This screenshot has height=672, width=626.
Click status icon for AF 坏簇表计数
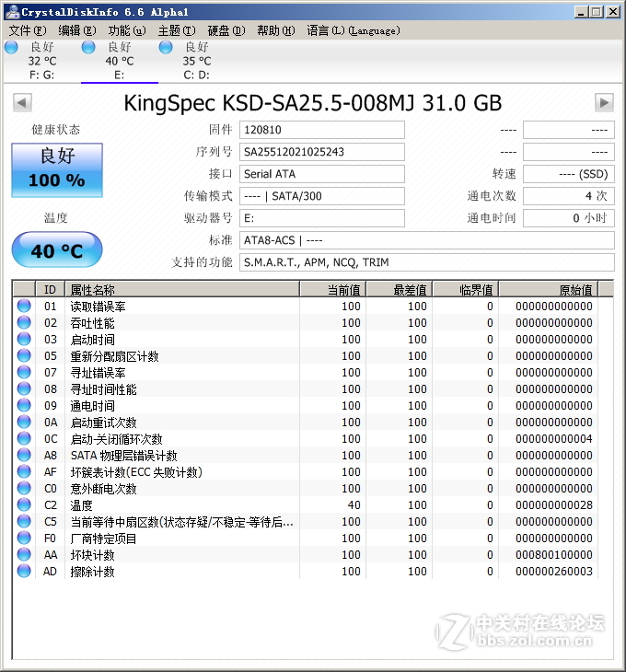24,472
